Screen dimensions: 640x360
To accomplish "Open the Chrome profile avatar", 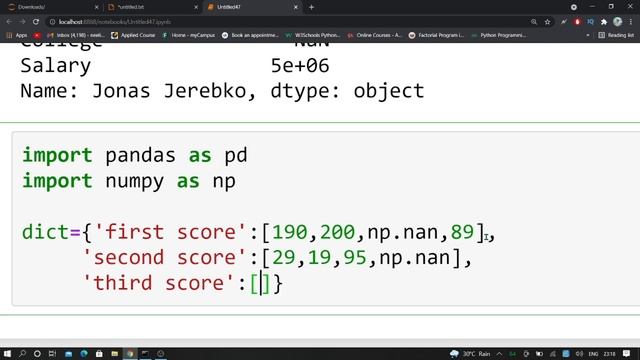I will [x=618, y=22].
